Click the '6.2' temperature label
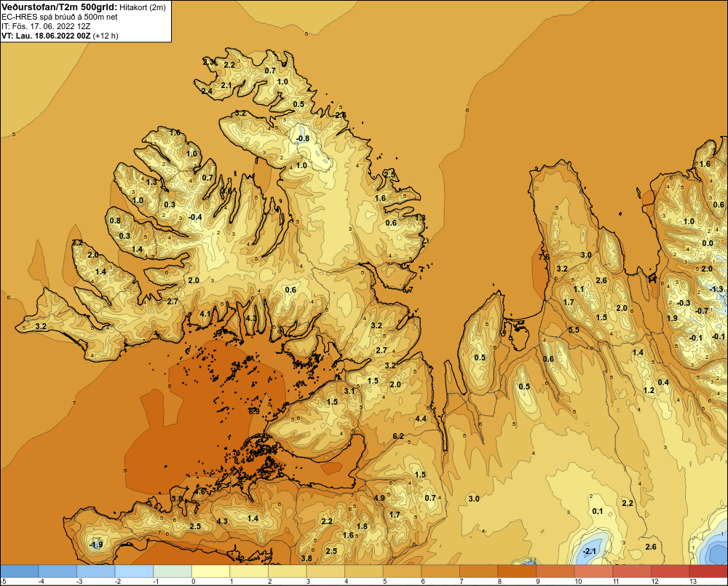The height and width of the screenshot is (586, 728). coord(398,436)
